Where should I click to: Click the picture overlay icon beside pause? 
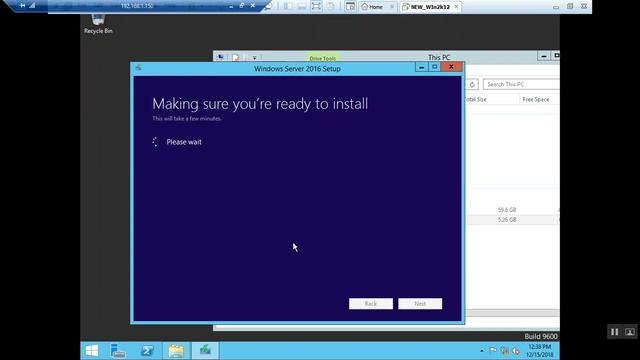click(629, 332)
